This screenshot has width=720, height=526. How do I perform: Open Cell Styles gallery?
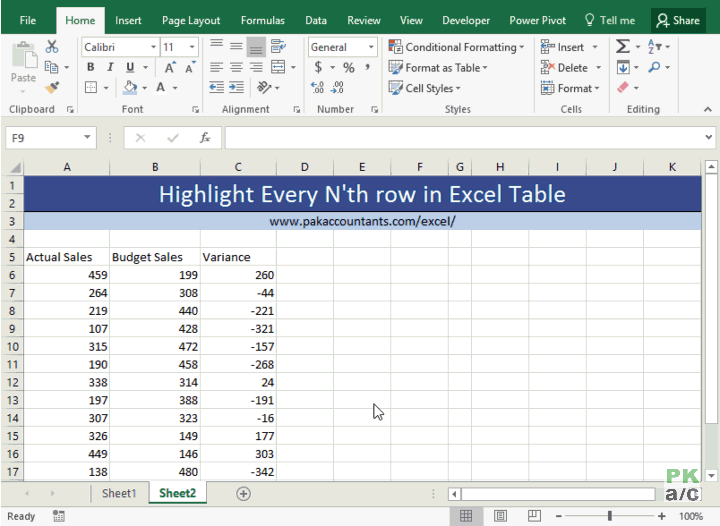[424, 88]
